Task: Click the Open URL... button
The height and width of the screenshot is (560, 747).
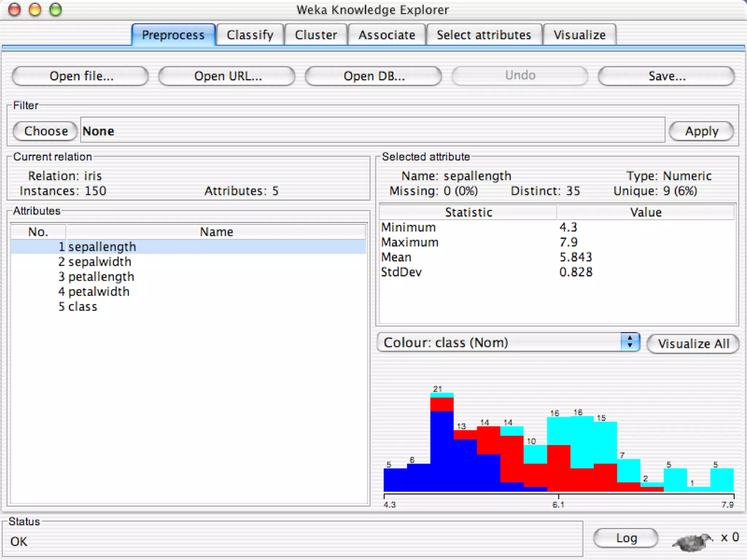Action: (228, 76)
